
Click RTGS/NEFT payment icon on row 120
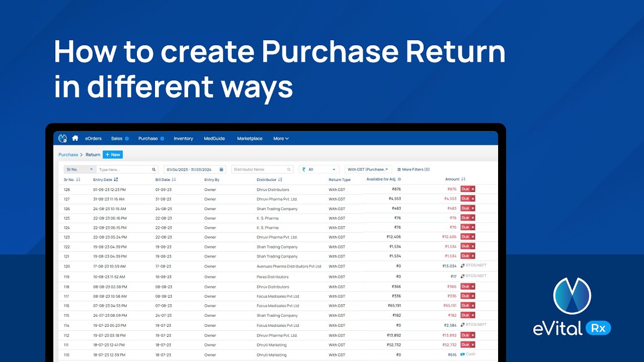coord(462,265)
